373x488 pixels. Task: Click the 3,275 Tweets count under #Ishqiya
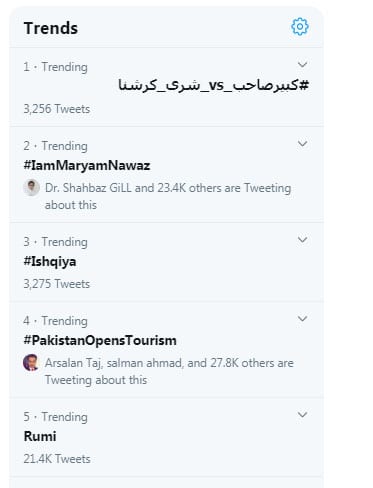57,284
